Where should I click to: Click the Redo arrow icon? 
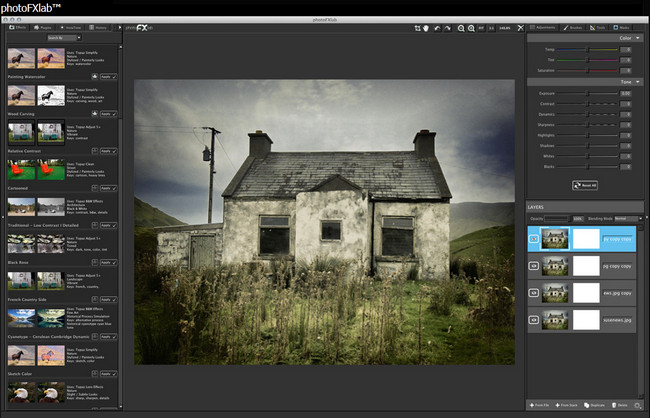click(x=448, y=28)
